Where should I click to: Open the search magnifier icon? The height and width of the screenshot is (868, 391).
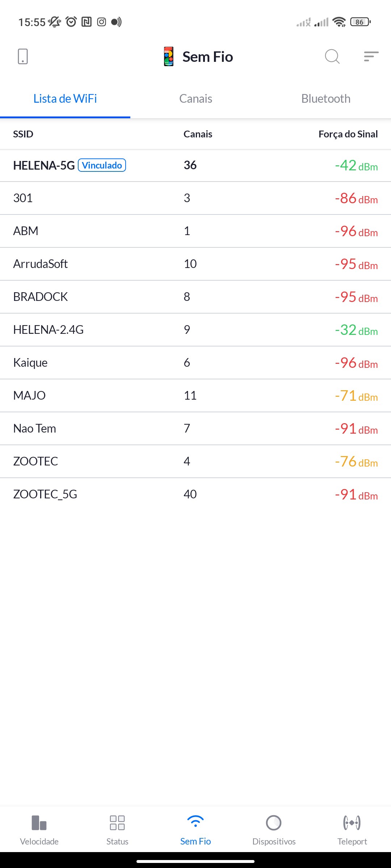[x=332, y=57]
